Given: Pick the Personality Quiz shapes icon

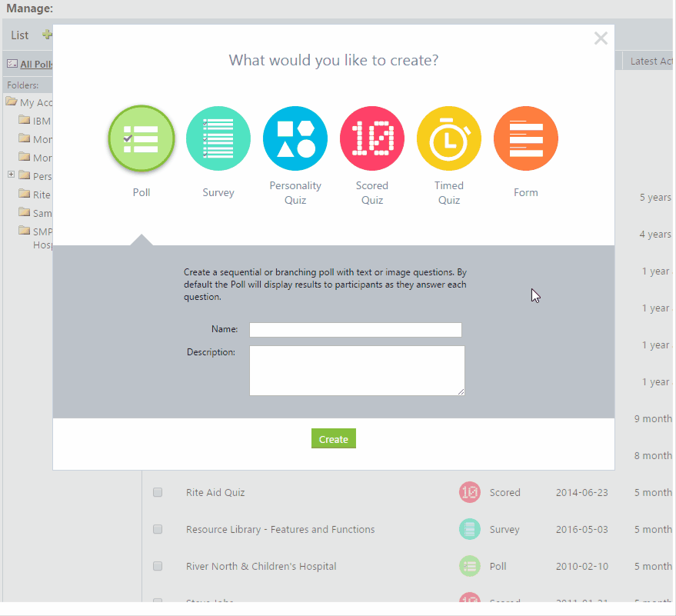Looking at the screenshot, I should click(x=295, y=138).
